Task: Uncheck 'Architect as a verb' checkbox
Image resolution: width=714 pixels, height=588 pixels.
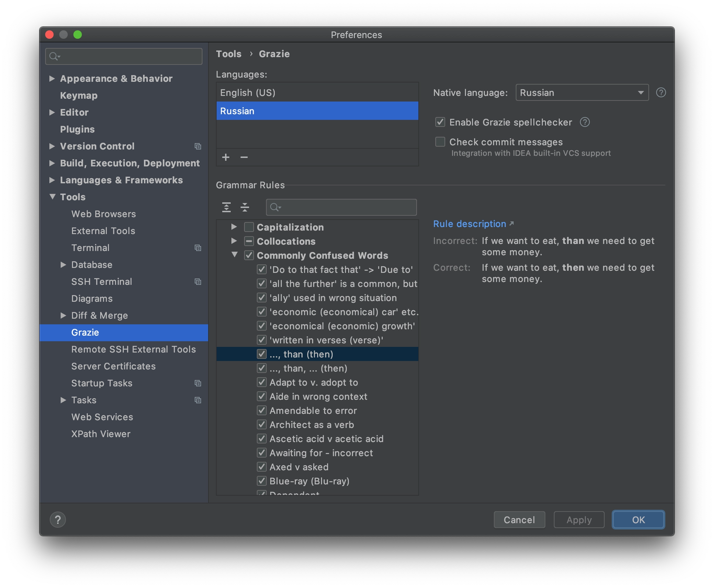Action: (261, 424)
